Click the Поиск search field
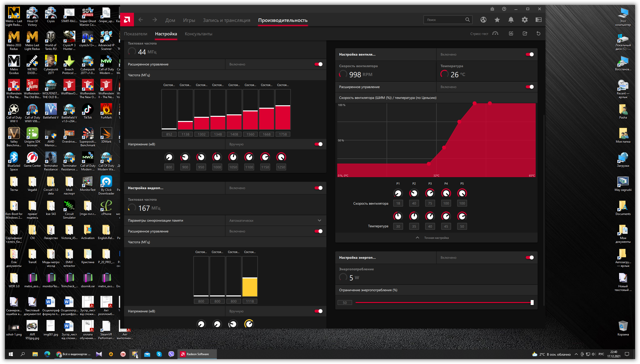The image size is (640, 364). [444, 20]
